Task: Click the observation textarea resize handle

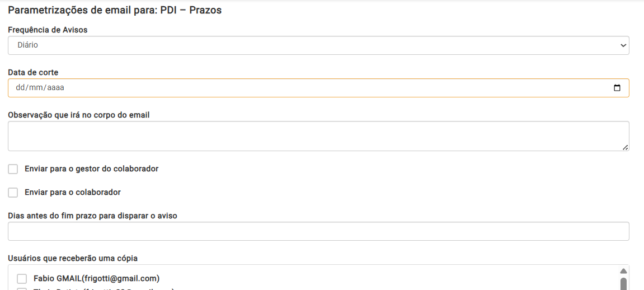Action: tap(625, 147)
